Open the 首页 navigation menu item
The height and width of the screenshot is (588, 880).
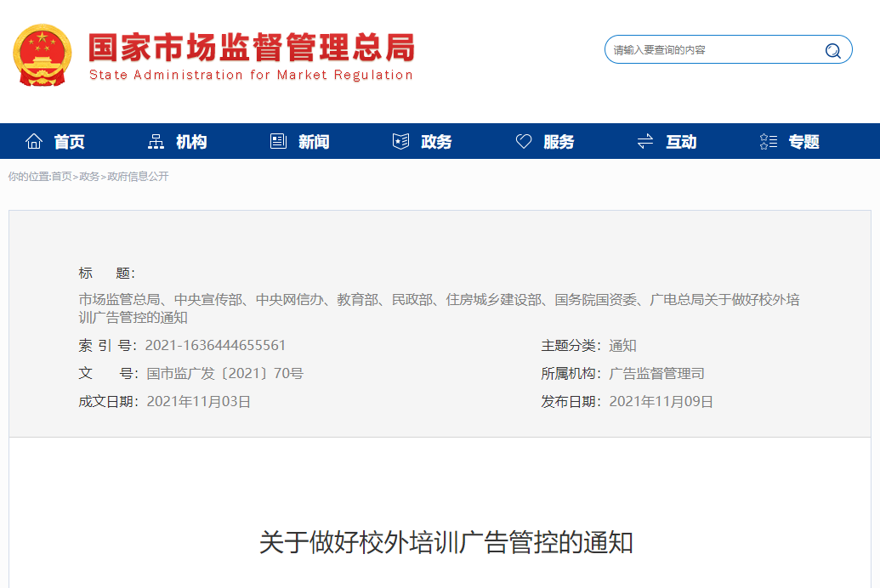70,142
